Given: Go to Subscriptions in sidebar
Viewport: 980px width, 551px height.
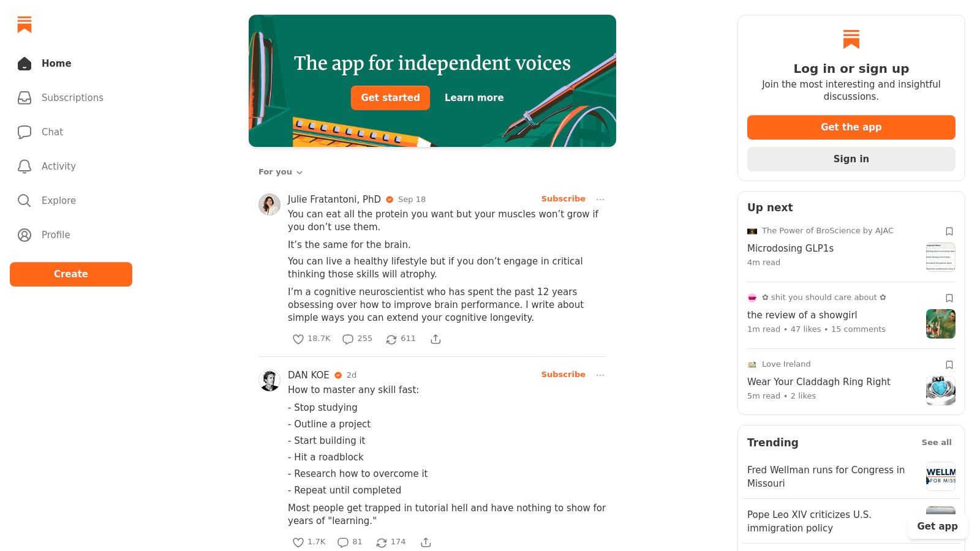Looking at the screenshot, I should (71, 98).
